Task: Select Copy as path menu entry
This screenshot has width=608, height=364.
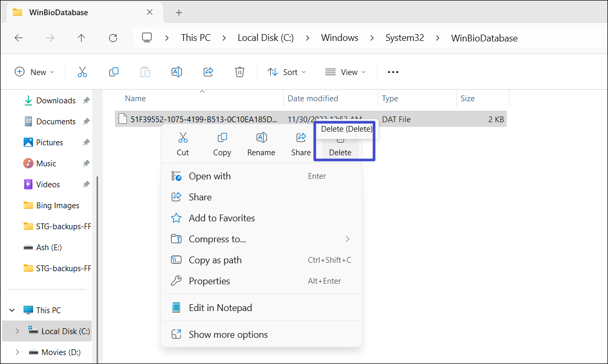Action: coord(215,260)
